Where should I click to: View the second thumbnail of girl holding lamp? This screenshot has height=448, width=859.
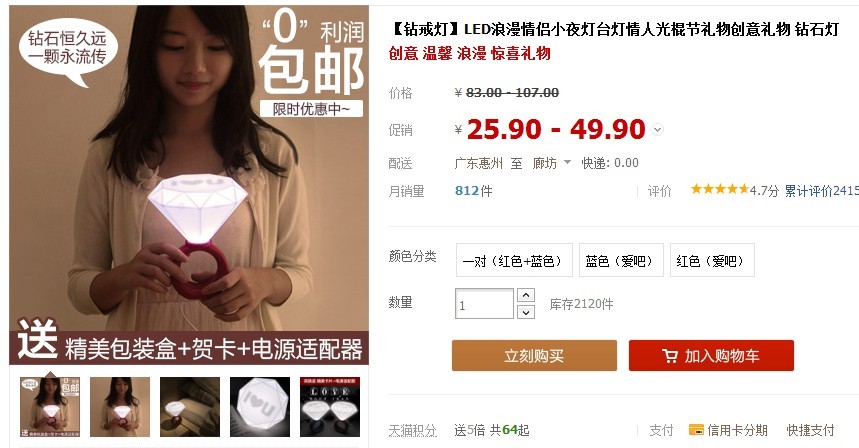pyautogui.click(x=120, y=407)
